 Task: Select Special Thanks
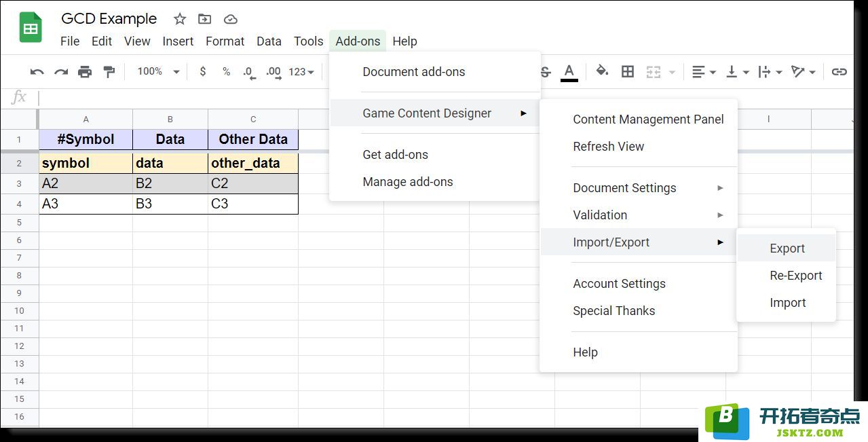pyautogui.click(x=639, y=311)
